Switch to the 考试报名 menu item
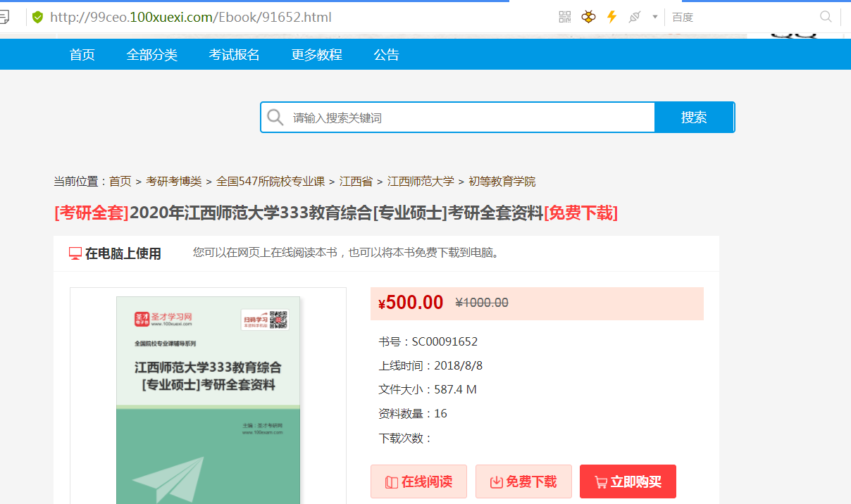The height and width of the screenshot is (504, 851). [x=234, y=54]
